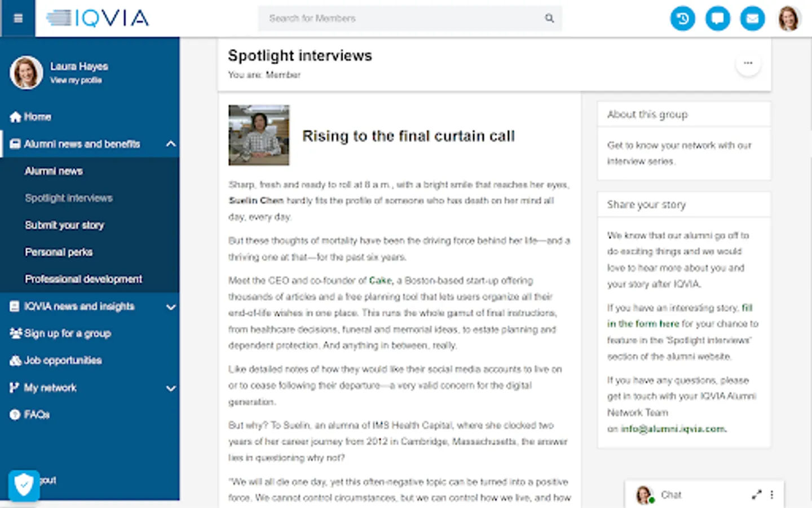Viewport: 812px width, 508px height.
Task: Open the hamburger menu button
Action: (17, 18)
